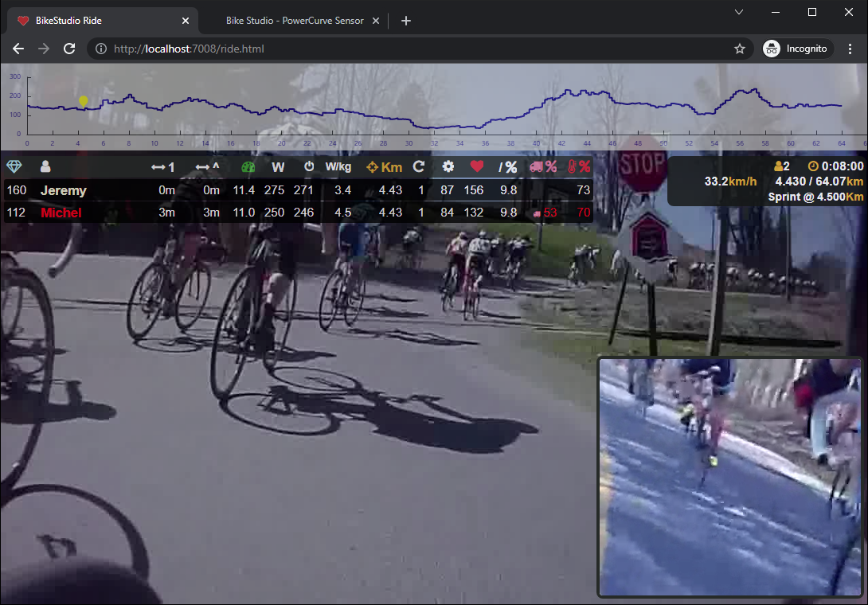The image size is (868, 605).
Task: Click the red thermometer percent icon
Action: point(579,166)
